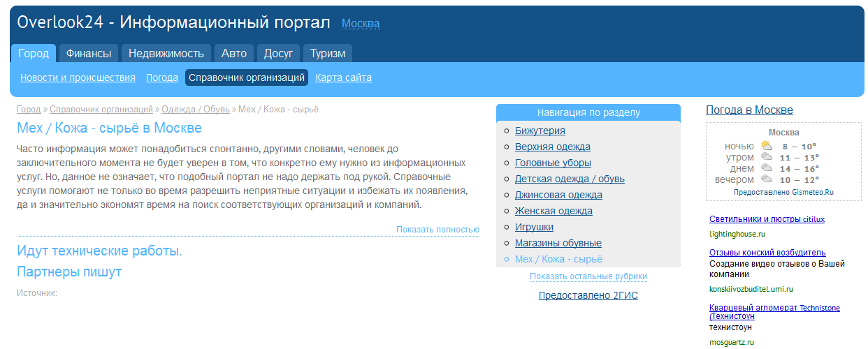This screenshot has width=868, height=349.
Task: Open the Предоставлено 2ГИС link
Action: pos(588,295)
